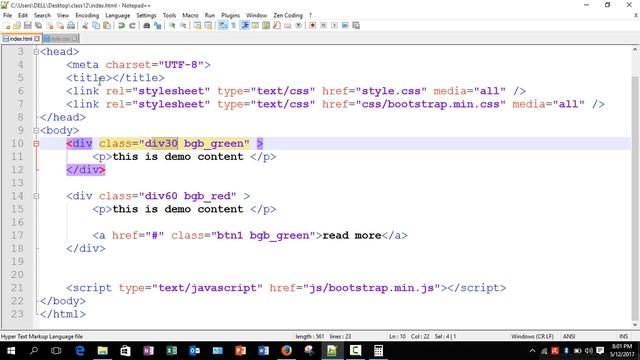
Task: Open the Edit menu
Action: pyautogui.click(x=23, y=15)
